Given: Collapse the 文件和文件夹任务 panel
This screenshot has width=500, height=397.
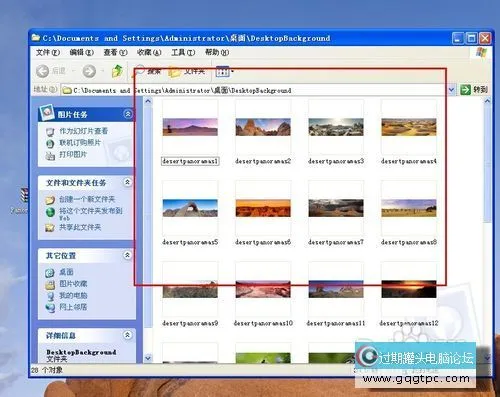Looking at the screenshot, I should pos(128,182).
